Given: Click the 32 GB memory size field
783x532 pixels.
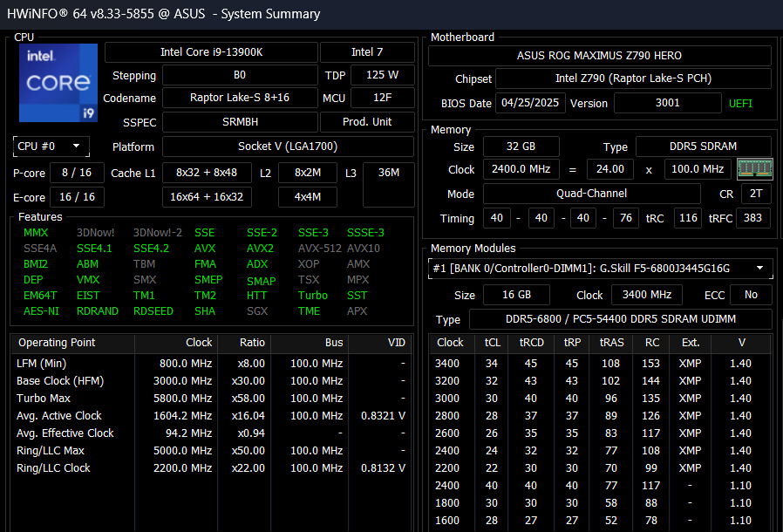Looking at the screenshot, I should (521, 147).
